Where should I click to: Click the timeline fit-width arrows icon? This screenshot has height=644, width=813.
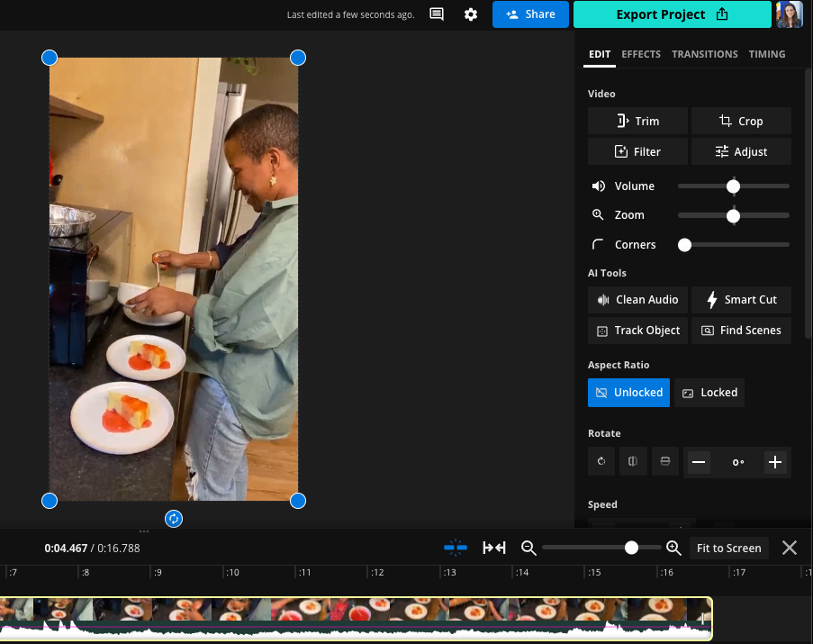pos(494,548)
